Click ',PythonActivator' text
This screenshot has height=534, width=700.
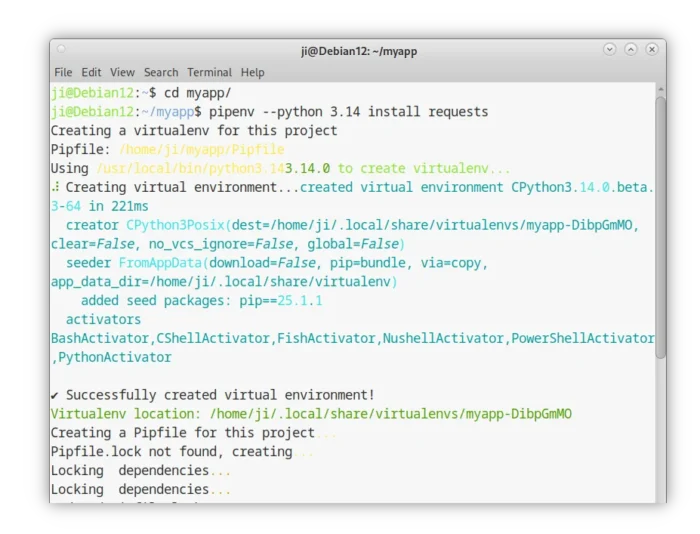(111, 357)
